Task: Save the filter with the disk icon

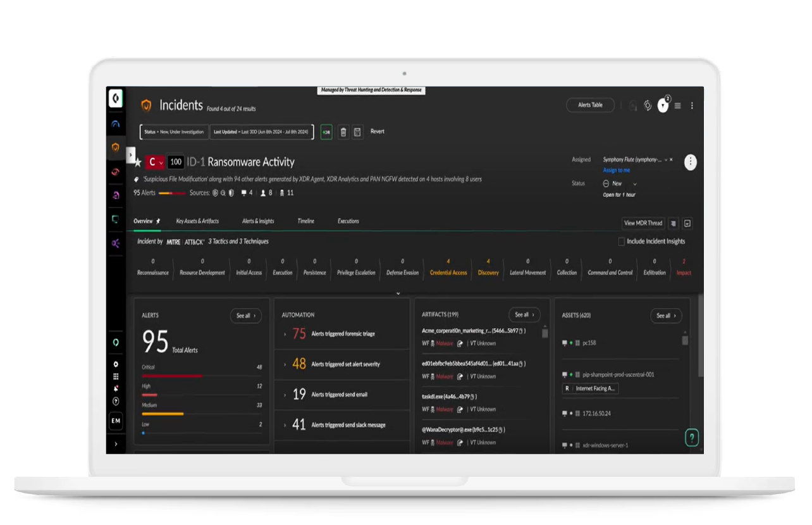Action: 357,132
